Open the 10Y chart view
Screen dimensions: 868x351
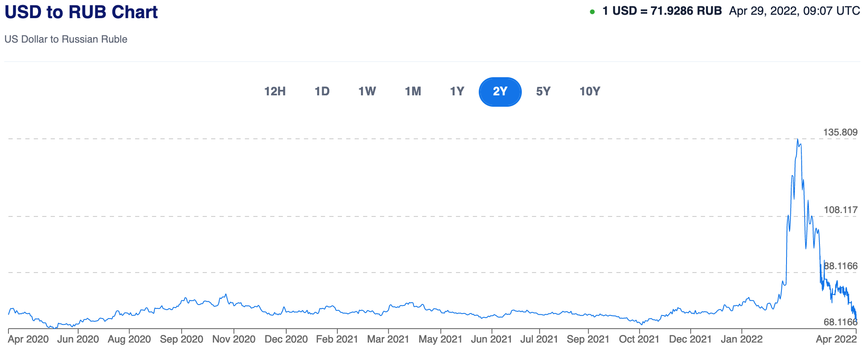point(589,92)
